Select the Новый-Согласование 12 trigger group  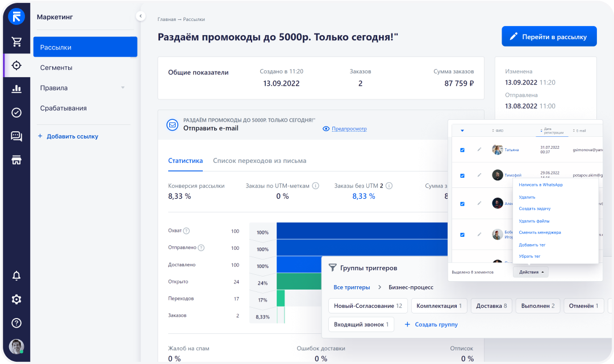pyautogui.click(x=368, y=306)
